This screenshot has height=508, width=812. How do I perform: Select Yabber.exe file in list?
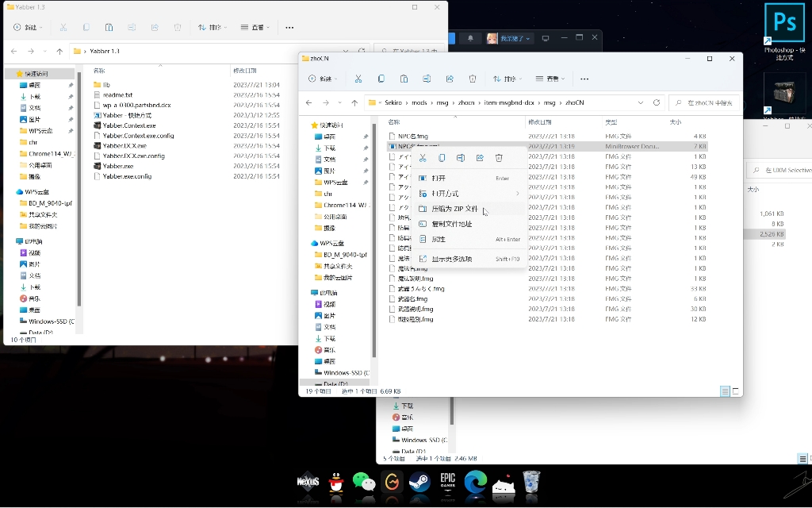[x=117, y=167]
